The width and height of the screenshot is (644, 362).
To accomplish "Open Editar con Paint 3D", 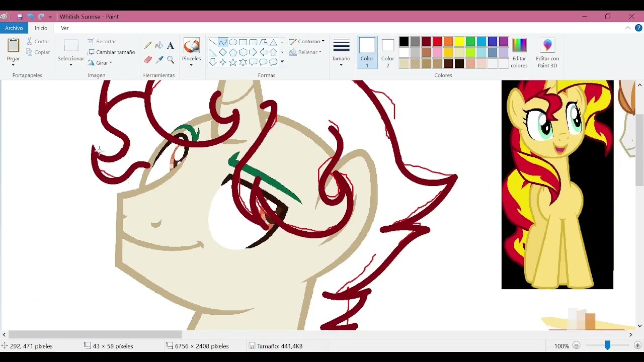I will pyautogui.click(x=547, y=53).
